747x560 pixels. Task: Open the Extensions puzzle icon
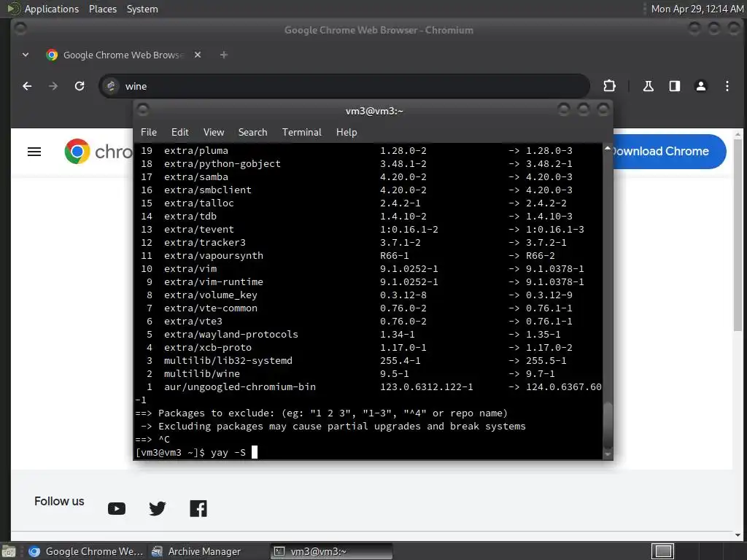pyautogui.click(x=609, y=86)
